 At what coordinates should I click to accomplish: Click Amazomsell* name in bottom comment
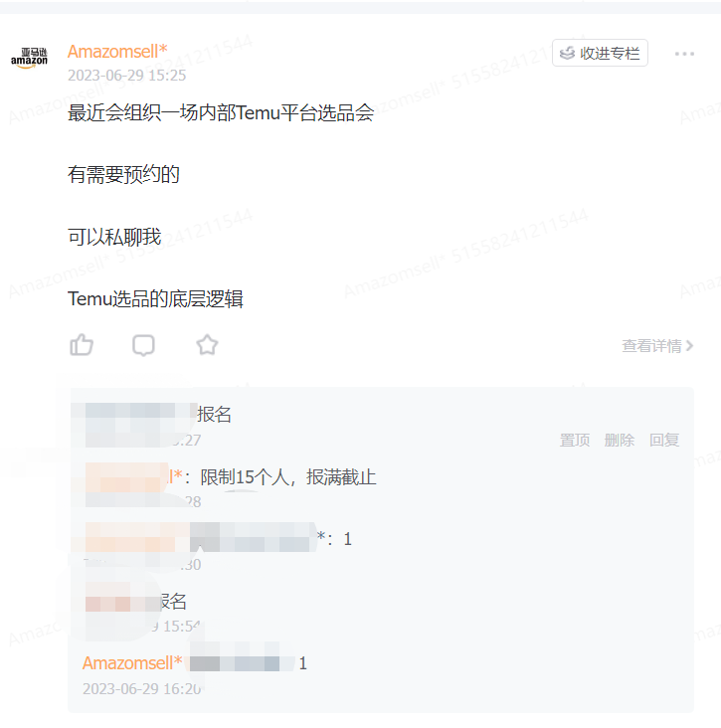coord(132,663)
